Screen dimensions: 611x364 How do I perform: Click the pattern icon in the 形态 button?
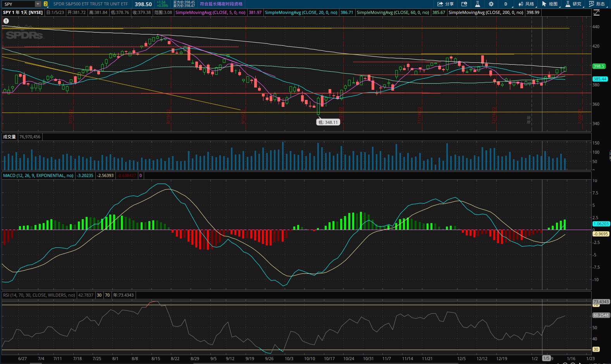pos(592,4)
